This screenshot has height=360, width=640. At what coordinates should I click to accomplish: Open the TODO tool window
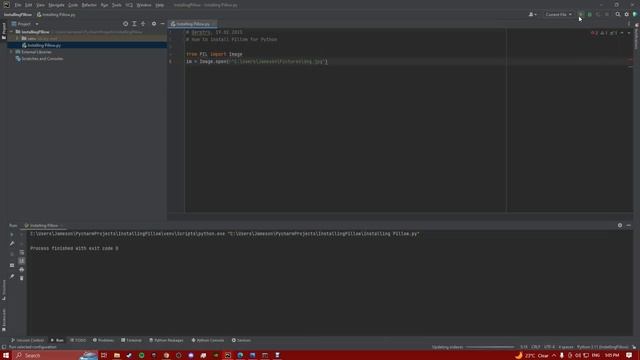78,340
